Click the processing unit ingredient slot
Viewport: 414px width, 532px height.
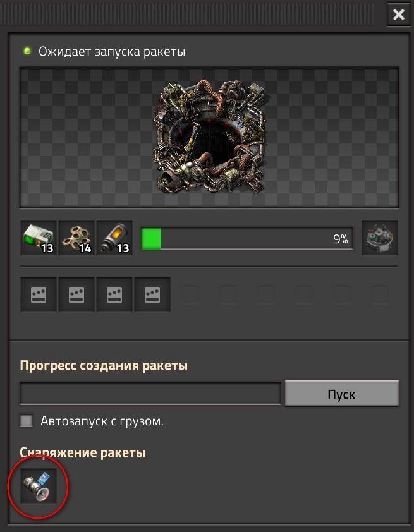tap(39, 238)
